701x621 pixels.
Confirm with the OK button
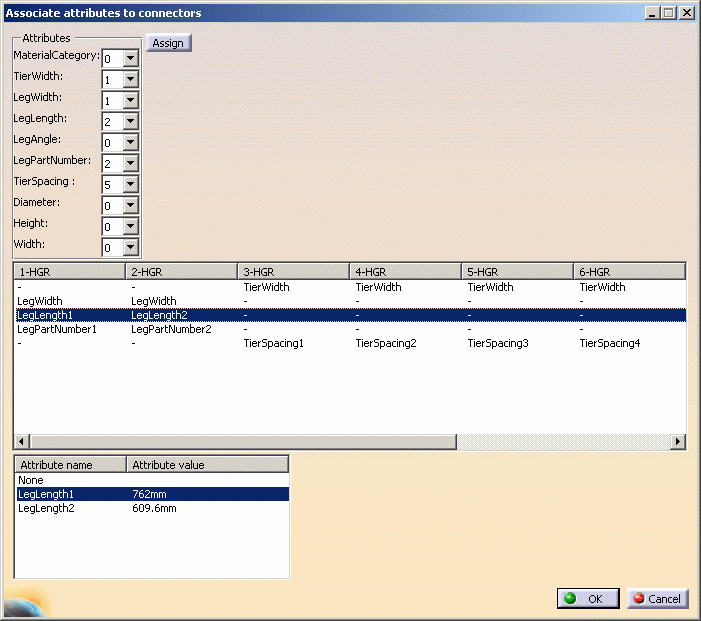click(587, 598)
